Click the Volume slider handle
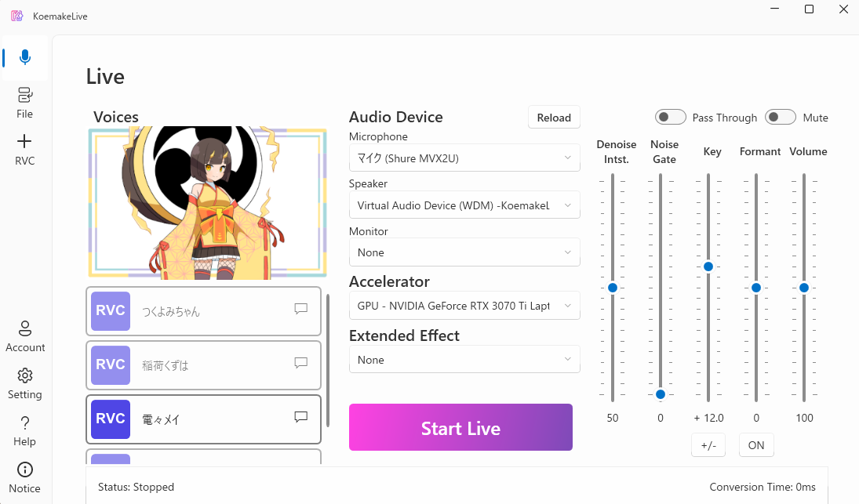 [804, 288]
